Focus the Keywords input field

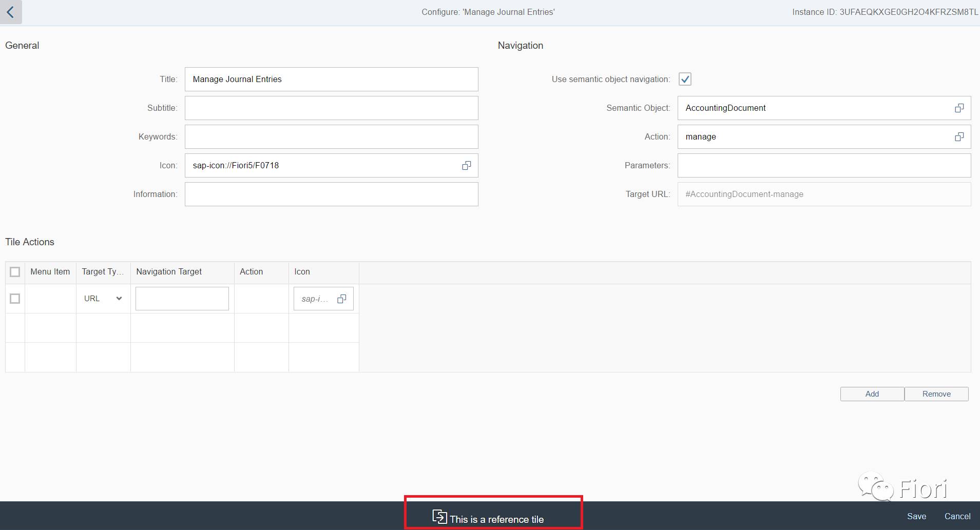[x=331, y=136]
